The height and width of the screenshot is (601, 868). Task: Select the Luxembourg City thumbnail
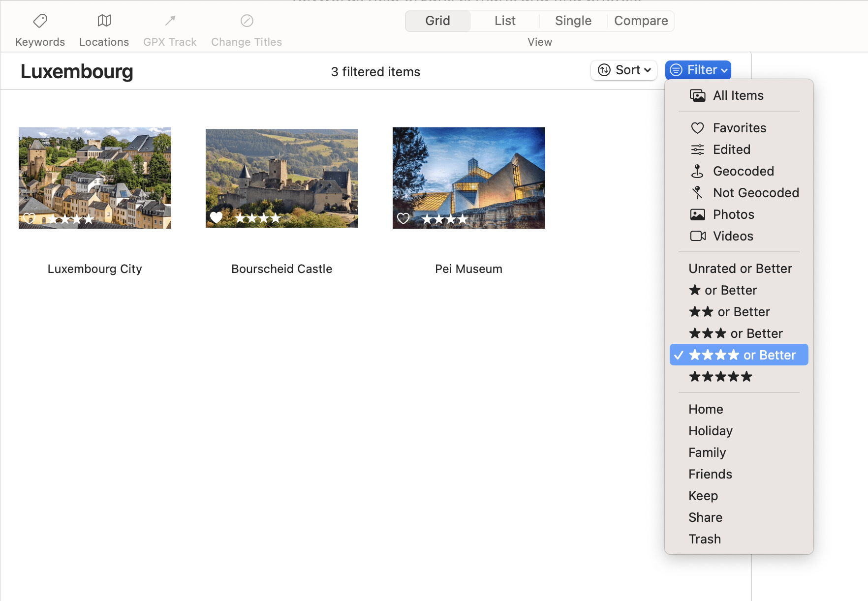pos(95,178)
